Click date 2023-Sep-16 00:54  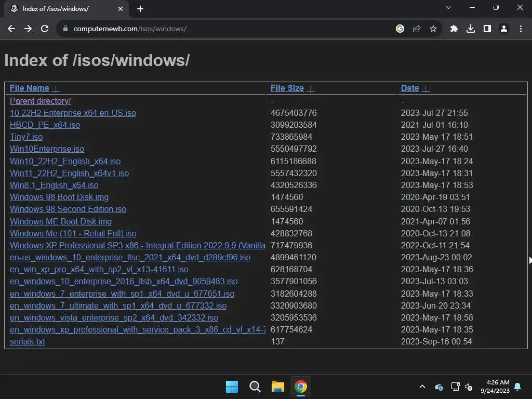point(436,342)
